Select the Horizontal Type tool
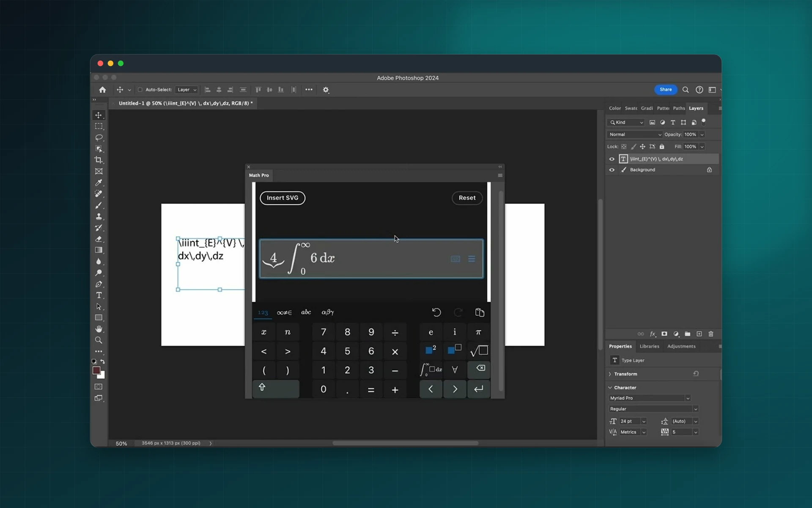The width and height of the screenshot is (812, 508). click(x=99, y=295)
